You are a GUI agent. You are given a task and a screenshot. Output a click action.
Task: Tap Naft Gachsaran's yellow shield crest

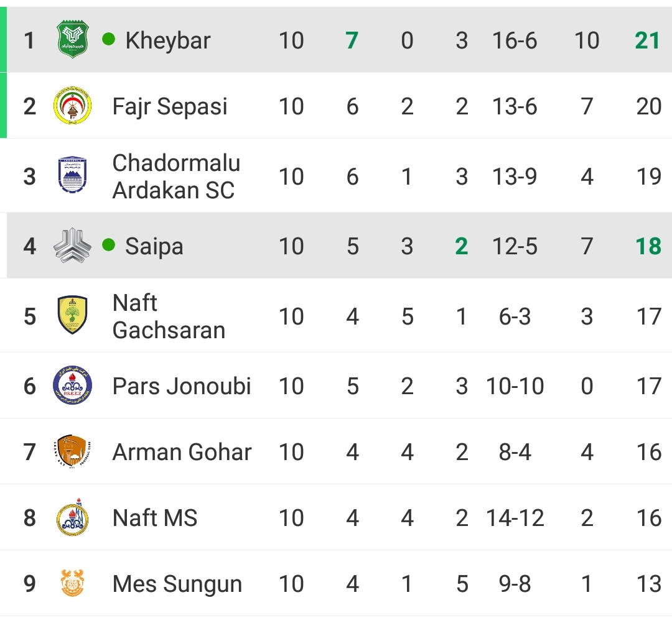point(72,315)
